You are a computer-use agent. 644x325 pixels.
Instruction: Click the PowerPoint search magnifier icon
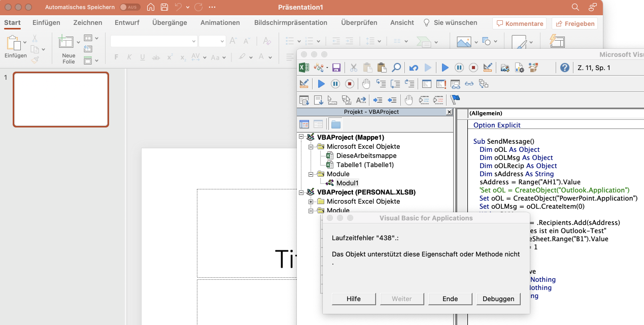(x=575, y=7)
